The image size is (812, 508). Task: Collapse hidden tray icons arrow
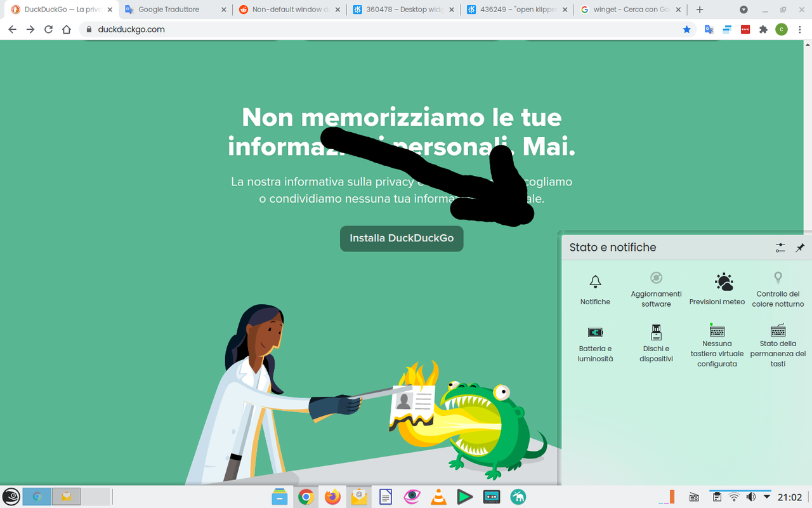pyautogui.click(x=766, y=497)
